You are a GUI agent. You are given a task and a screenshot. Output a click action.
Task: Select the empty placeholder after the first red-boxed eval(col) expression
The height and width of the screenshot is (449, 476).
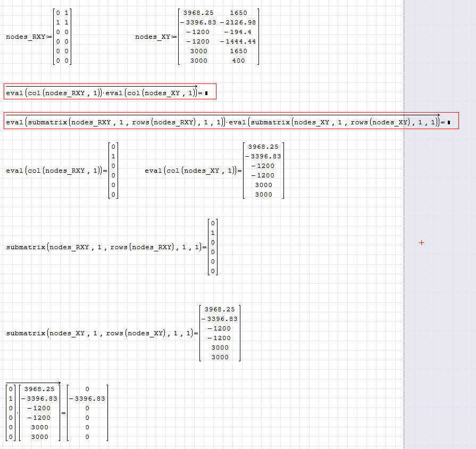(206, 94)
